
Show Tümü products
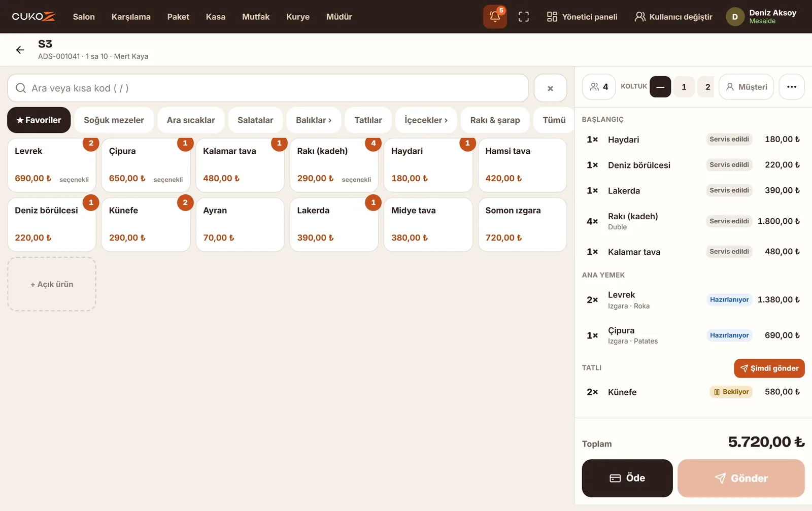554,120
